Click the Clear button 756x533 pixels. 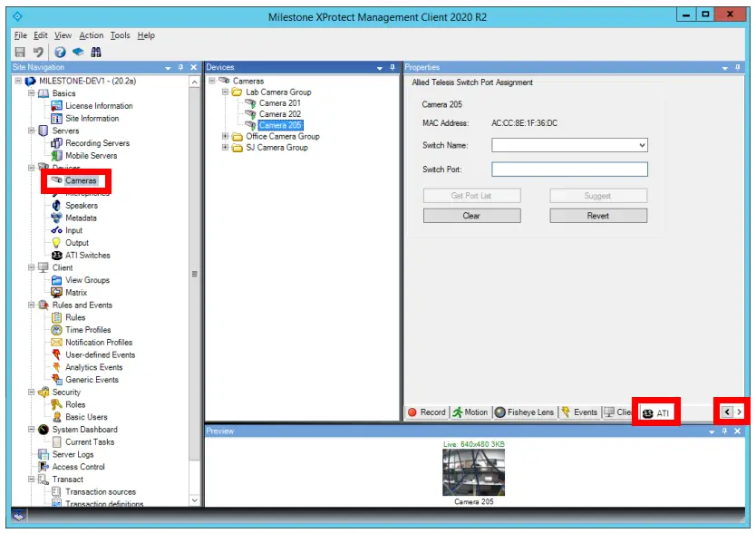471,216
